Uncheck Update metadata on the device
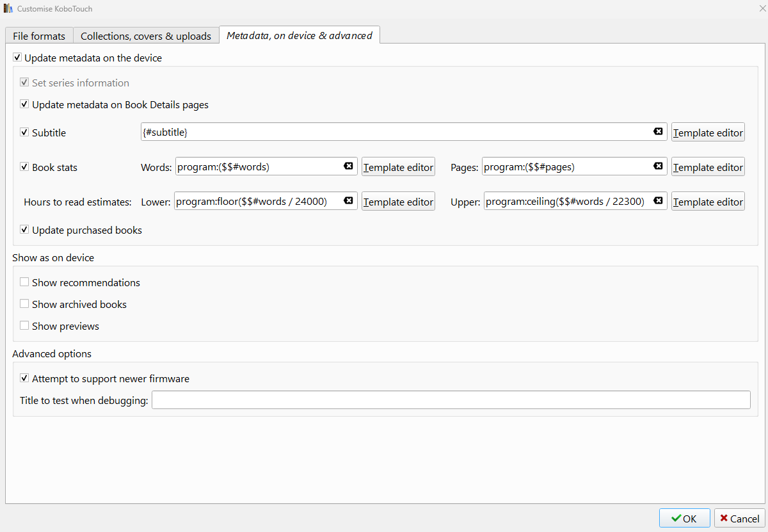 pyautogui.click(x=17, y=58)
